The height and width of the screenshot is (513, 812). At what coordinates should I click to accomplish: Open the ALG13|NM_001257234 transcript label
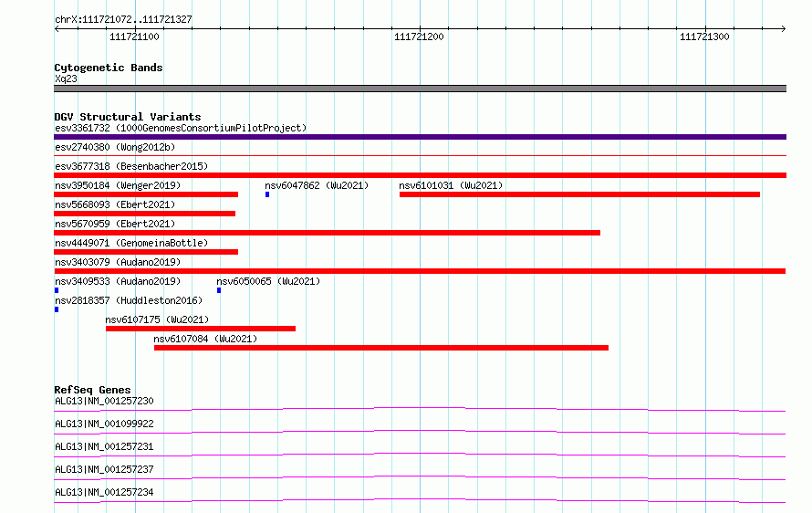[x=104, y=492]
